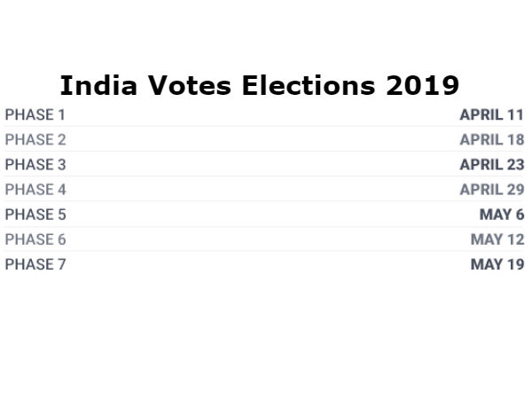This screenshot has height=399, width=532.
Task: Click on the 'APRIL 23' date
Action: [x=492, y=164]
